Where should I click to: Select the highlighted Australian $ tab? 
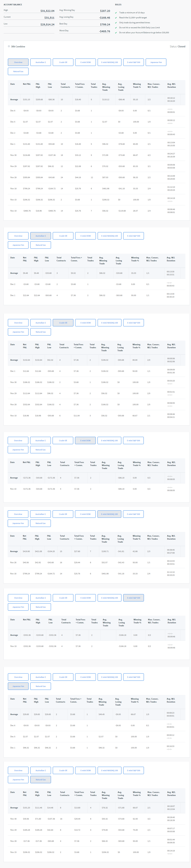pyautogui.click(x=41, y=236)
